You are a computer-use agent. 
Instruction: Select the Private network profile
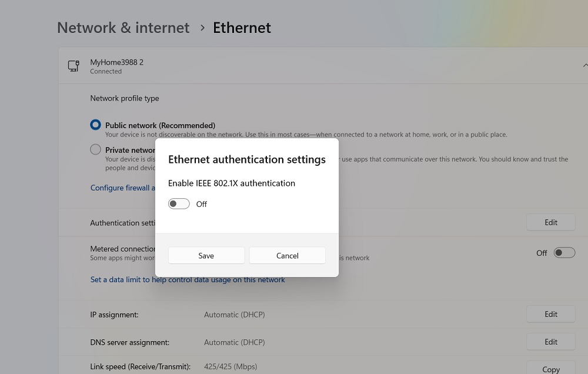95,149
